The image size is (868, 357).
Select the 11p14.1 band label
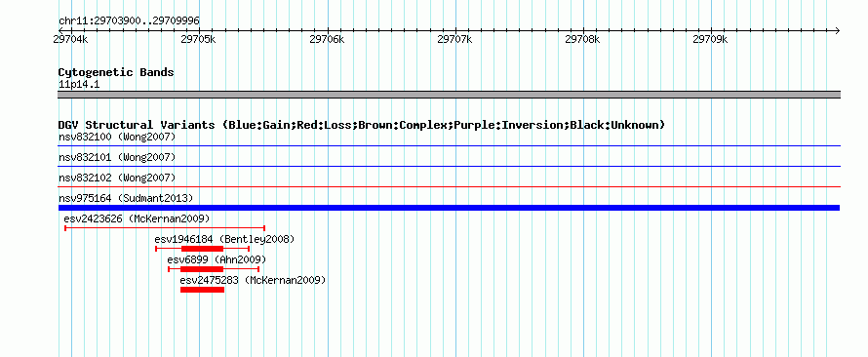click(79, 85)
